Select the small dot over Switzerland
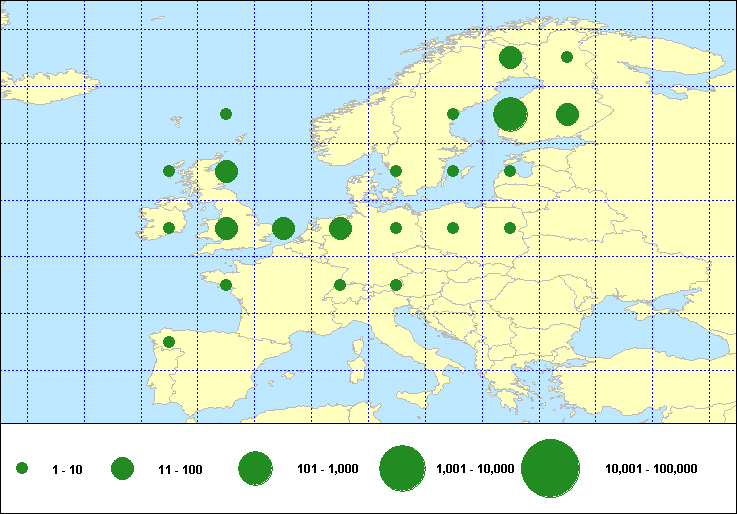 (340, 285)
